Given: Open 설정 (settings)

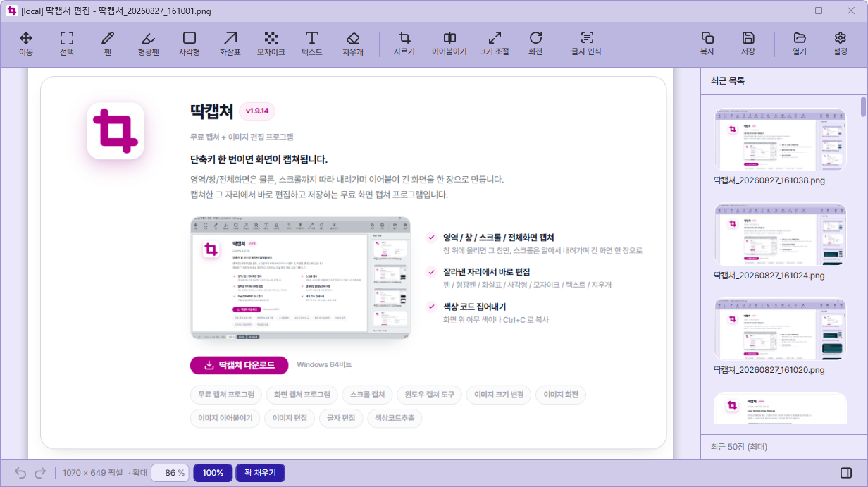Looking at the screenshot, I should click(841, 43).
